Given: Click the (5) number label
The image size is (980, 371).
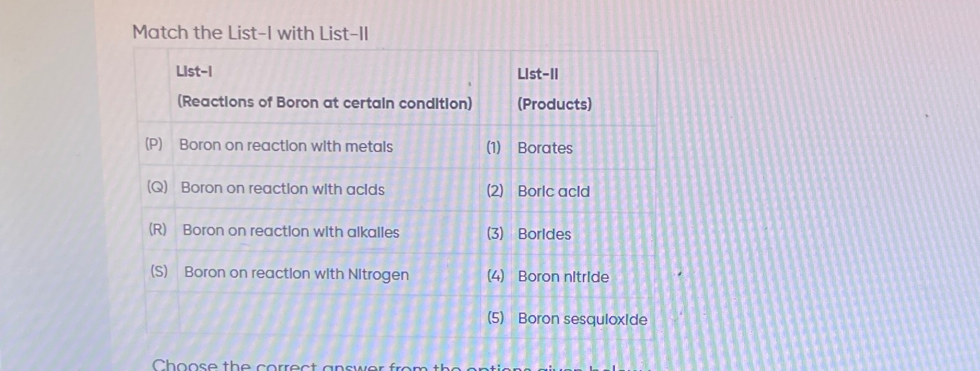Looking at the screenshot, I should pos(495,318).
